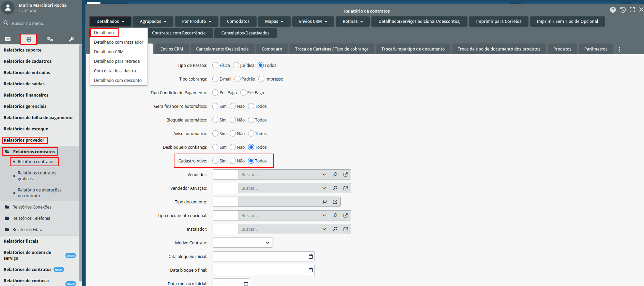Open the more tabs vertical dots icon

click(x=619, y=49)
